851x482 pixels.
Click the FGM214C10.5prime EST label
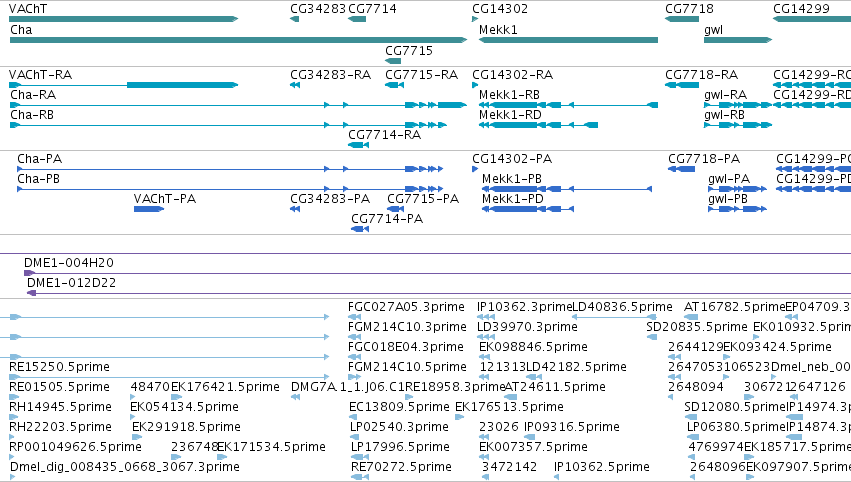tap(407, 367)
